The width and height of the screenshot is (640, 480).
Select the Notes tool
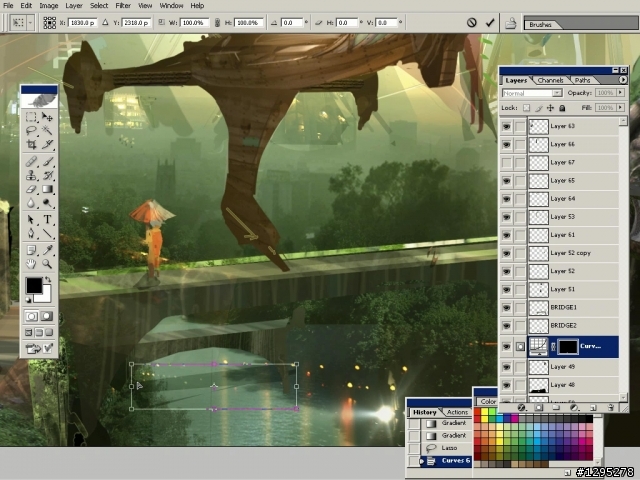(31, 250)
